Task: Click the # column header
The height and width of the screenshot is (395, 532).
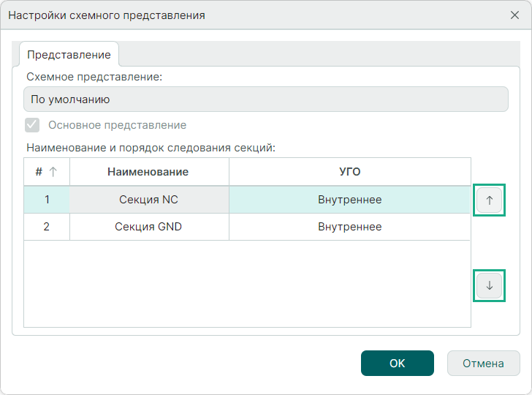Action: click(39, 172)
